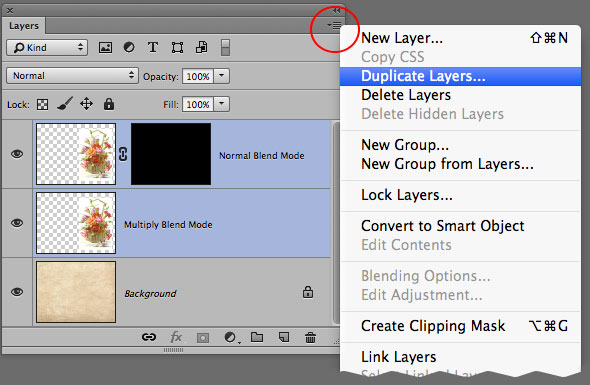Click layer name Multiply Blend Mode

(x=168, y=225)
